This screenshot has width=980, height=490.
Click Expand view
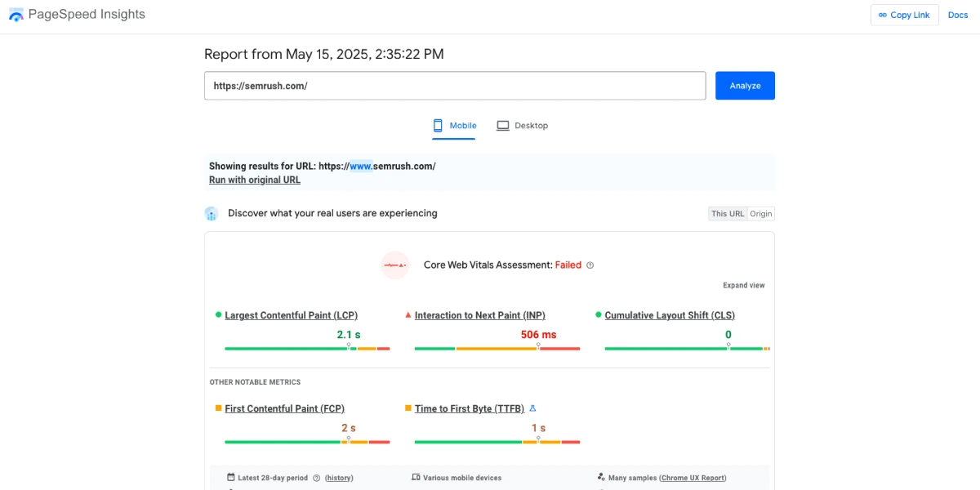coord(744,286)
